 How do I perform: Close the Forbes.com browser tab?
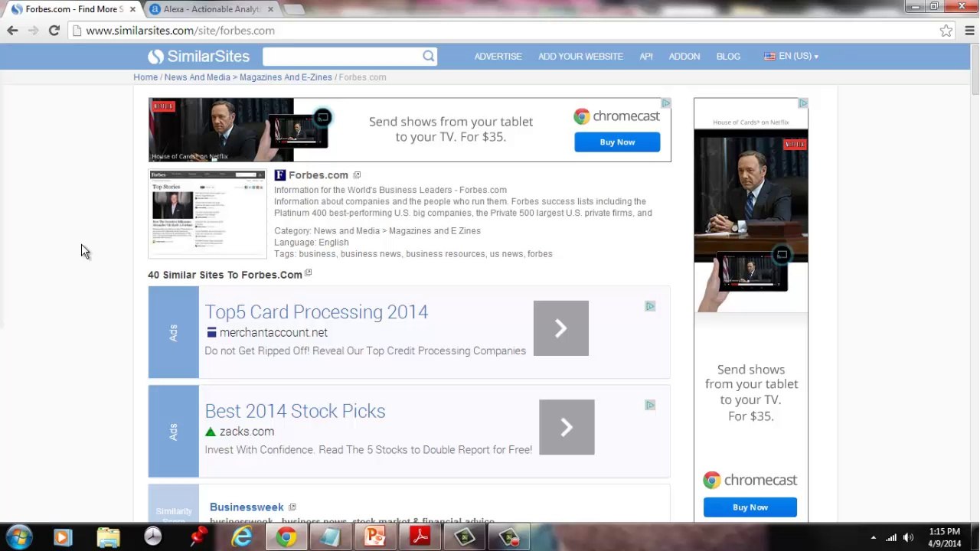132,9
